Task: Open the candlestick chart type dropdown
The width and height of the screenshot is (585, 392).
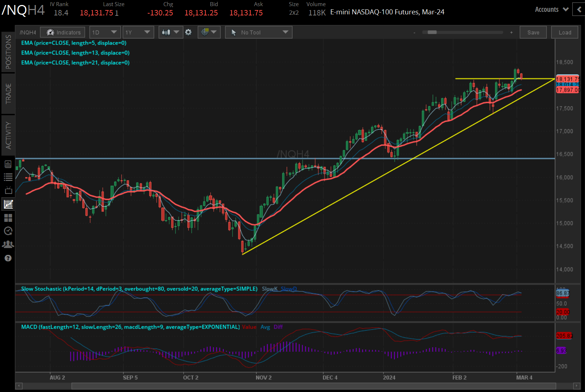Action: click(170, 32)
